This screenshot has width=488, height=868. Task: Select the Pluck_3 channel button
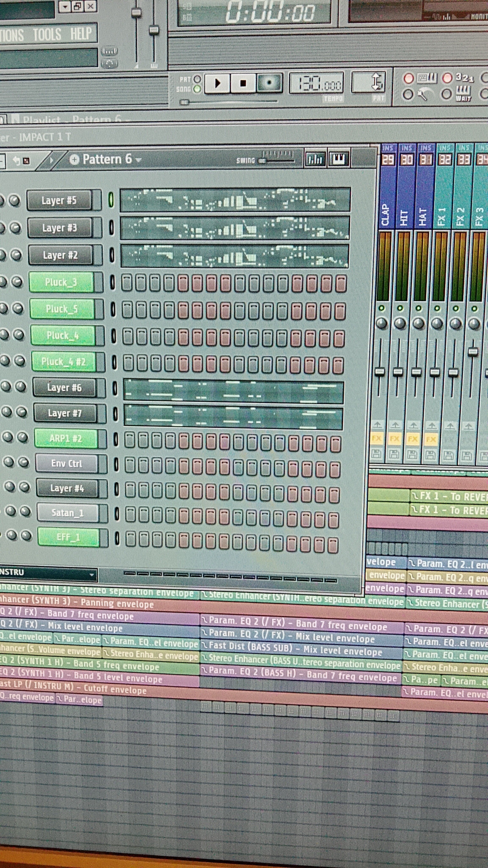(x=61, y=282)
